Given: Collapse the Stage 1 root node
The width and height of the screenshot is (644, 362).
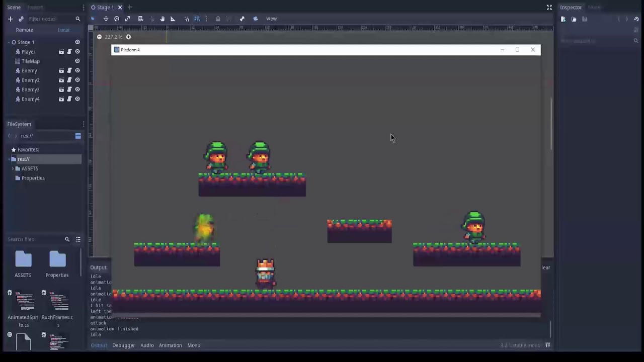Looking at the screenshot, I should coord(9,42).
